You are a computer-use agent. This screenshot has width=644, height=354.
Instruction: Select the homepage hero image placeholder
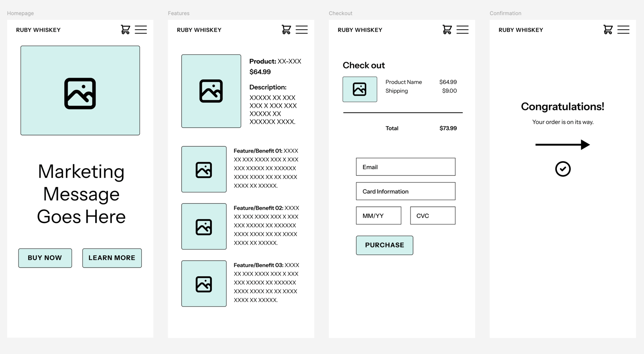coord(80,91)
